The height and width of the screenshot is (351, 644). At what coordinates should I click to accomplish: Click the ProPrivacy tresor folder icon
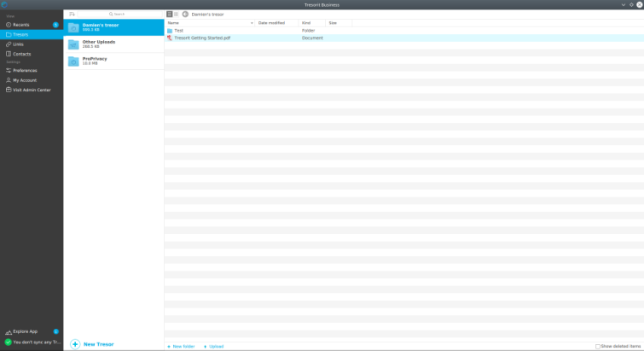(x=73, y=61)
